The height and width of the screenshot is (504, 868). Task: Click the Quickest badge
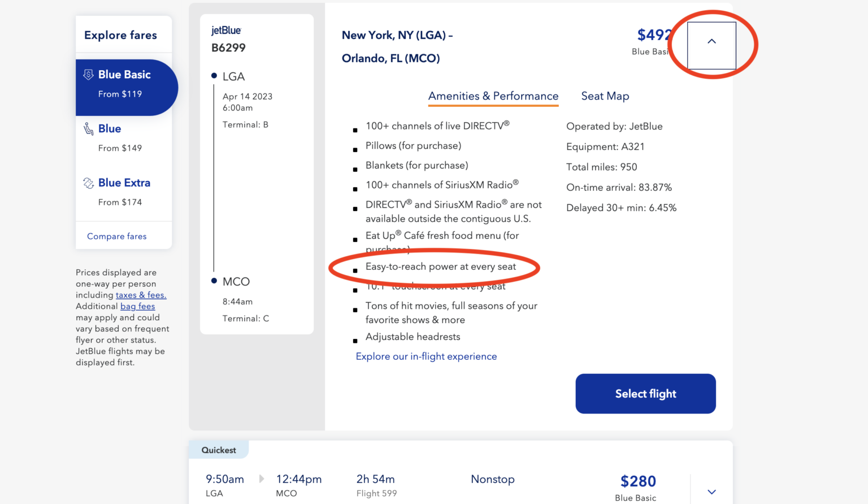(219, 450)
